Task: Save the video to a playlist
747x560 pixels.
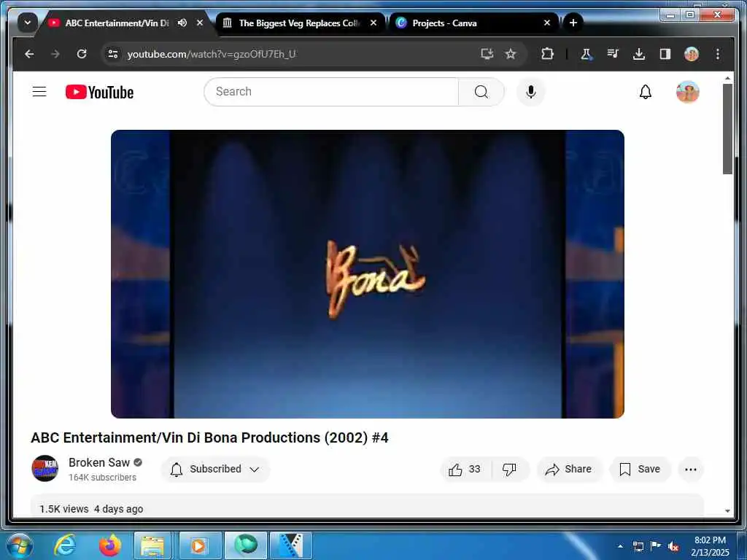Action: point(640,470)
